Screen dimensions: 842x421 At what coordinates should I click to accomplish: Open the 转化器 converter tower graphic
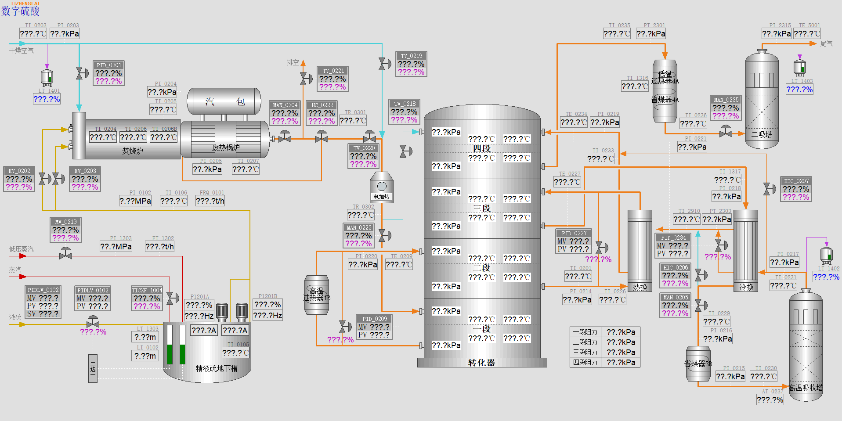[481, 237]
